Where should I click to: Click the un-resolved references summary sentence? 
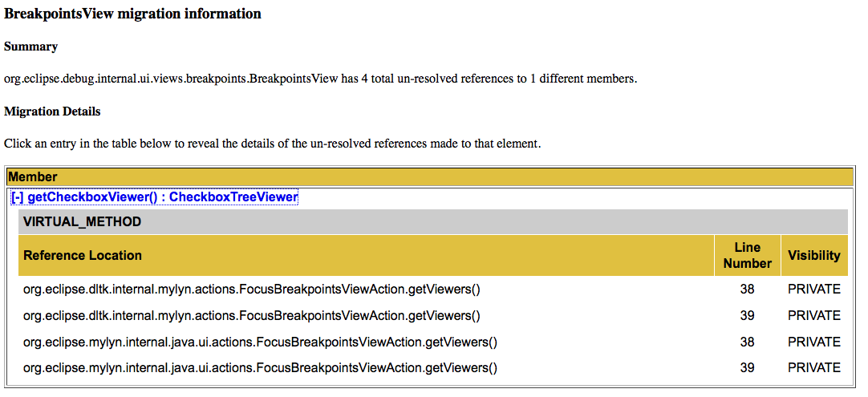[x=321, y=79]
